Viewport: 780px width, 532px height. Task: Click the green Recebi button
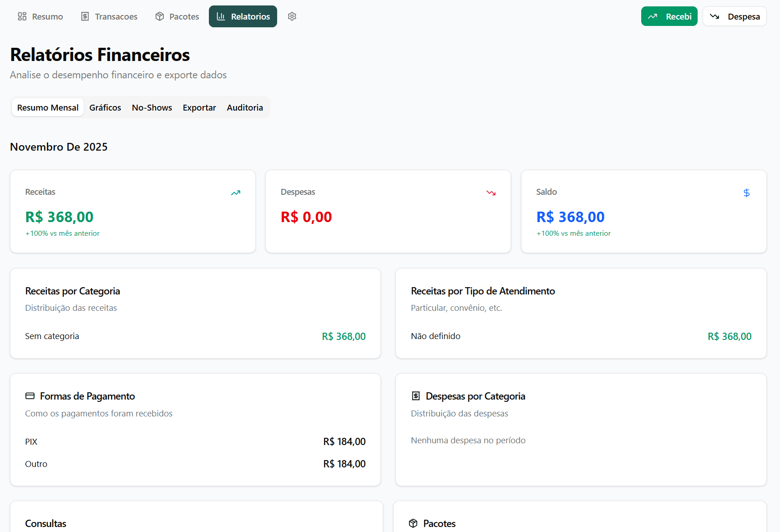(x=669, y=16)
